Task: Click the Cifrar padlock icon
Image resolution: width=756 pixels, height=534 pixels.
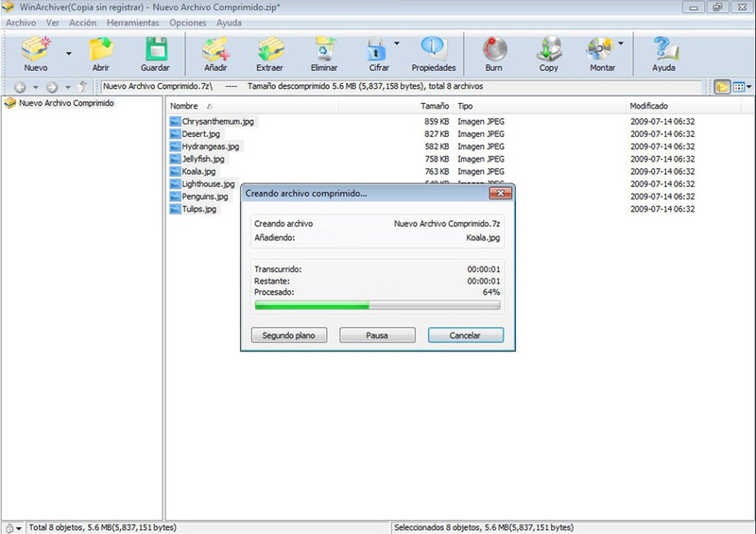Action: [x=376, y=49]
